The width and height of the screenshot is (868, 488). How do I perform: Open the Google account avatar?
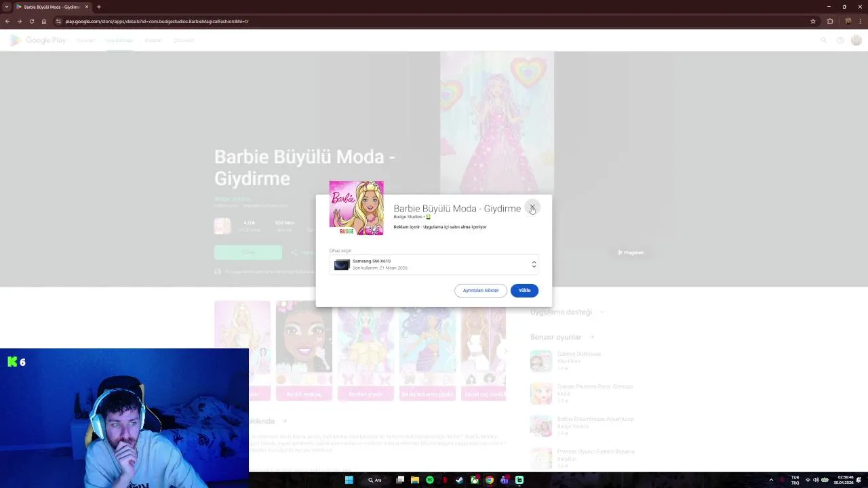[856, 41]
